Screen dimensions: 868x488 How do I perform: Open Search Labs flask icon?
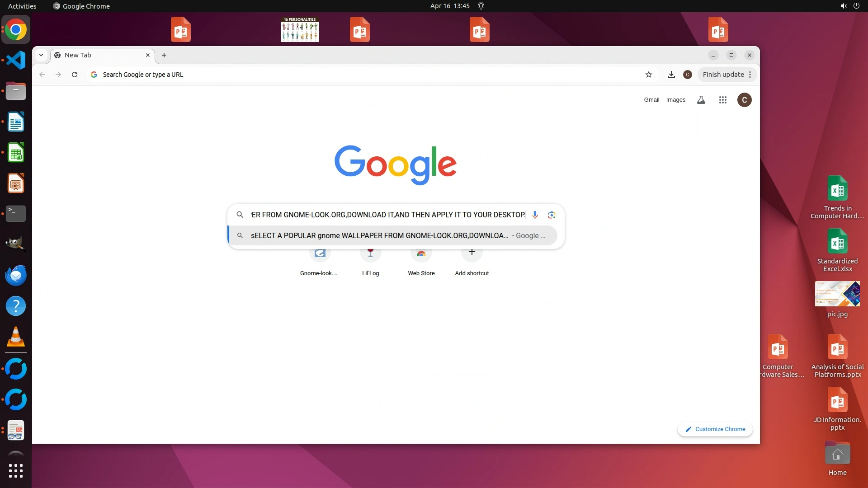(x=701, y=100)
